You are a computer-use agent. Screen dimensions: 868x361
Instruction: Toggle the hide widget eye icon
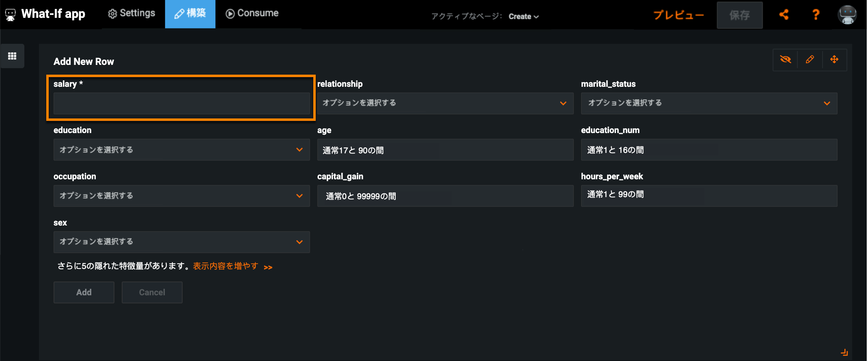coord(785,60)
